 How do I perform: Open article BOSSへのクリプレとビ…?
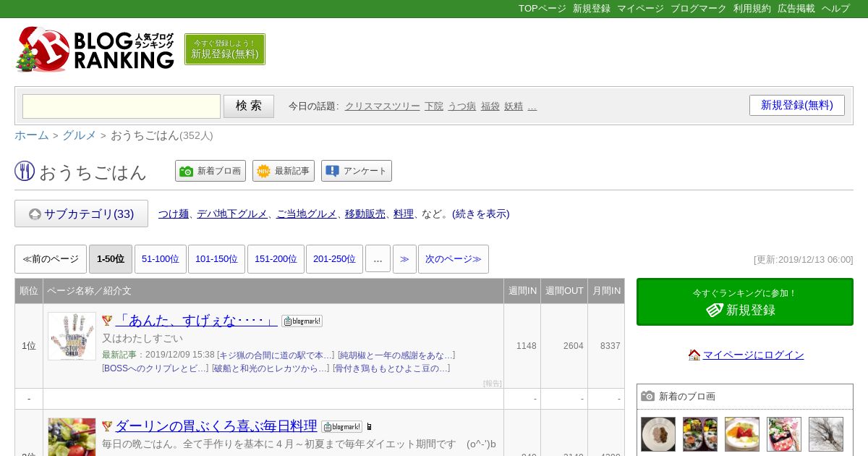[156, 368]
